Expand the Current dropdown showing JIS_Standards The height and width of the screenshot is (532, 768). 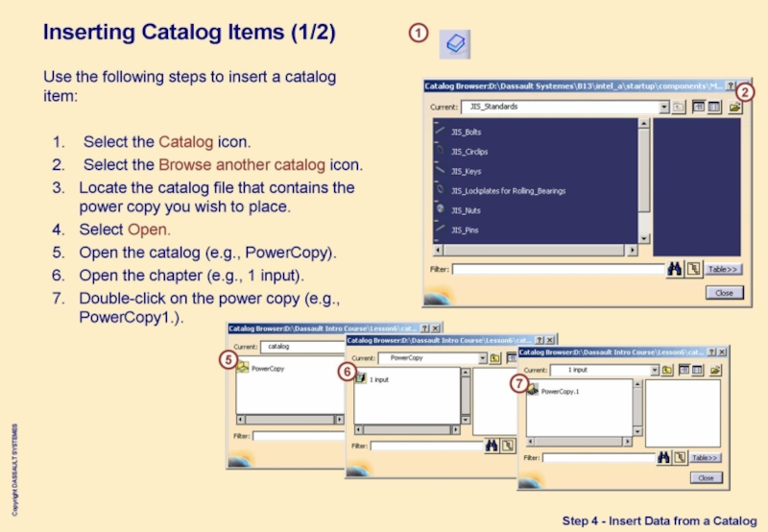pyautogui.click(x=663, y=108)
